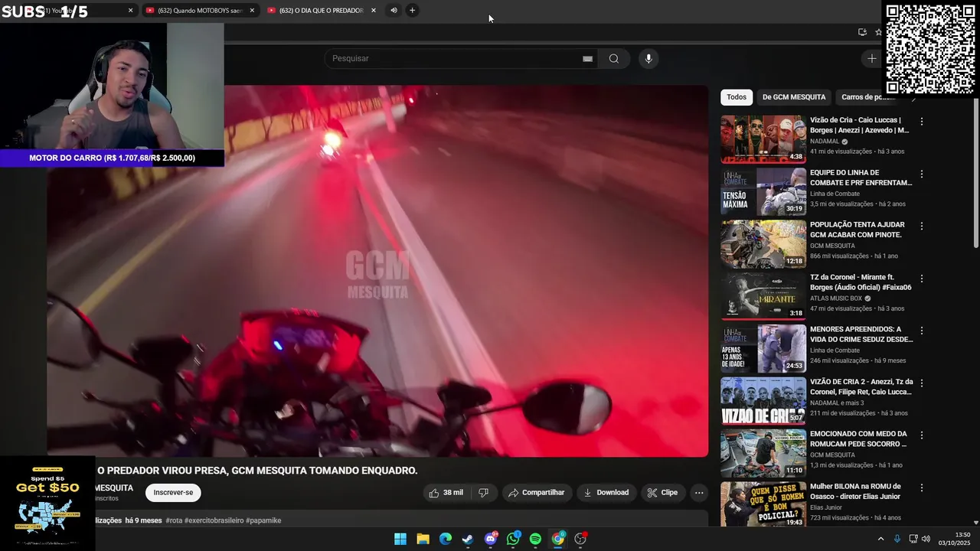Select the De GCM MESQUITA filter chip

[x=794, y=97]
